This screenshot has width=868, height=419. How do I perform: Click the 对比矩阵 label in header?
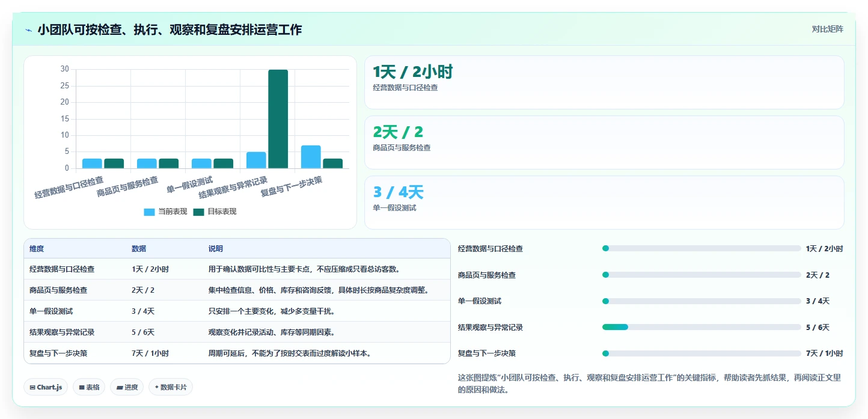coord(828,29)
